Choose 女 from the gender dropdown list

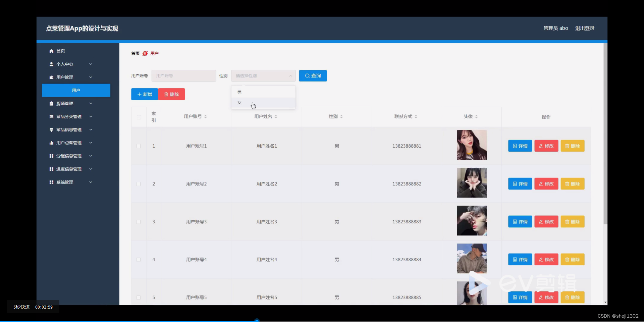[x=239, y=103]
